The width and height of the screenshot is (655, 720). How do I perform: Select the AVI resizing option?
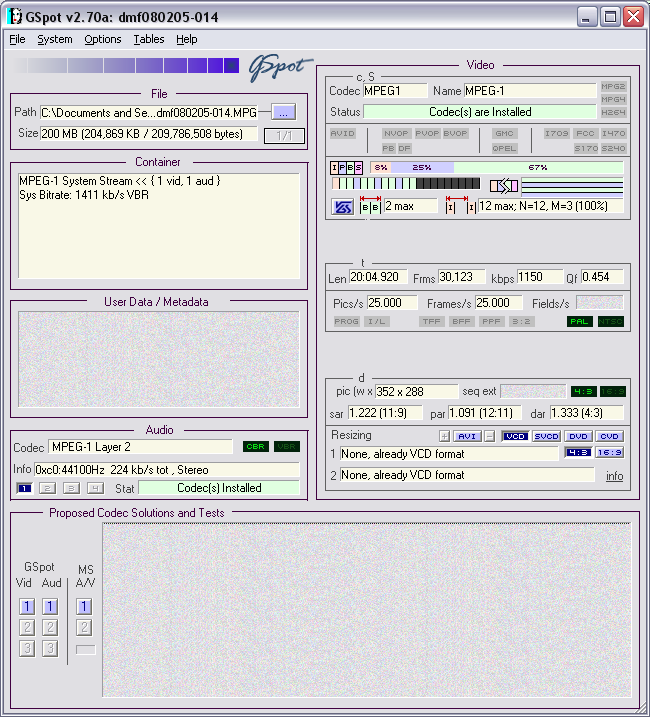pos(467,437)
